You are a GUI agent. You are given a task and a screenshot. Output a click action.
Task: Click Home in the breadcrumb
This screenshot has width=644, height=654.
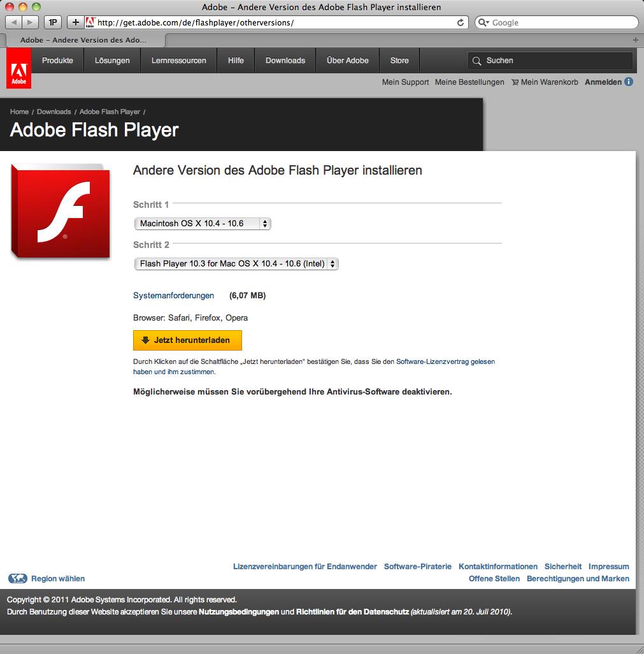point(19,112)
